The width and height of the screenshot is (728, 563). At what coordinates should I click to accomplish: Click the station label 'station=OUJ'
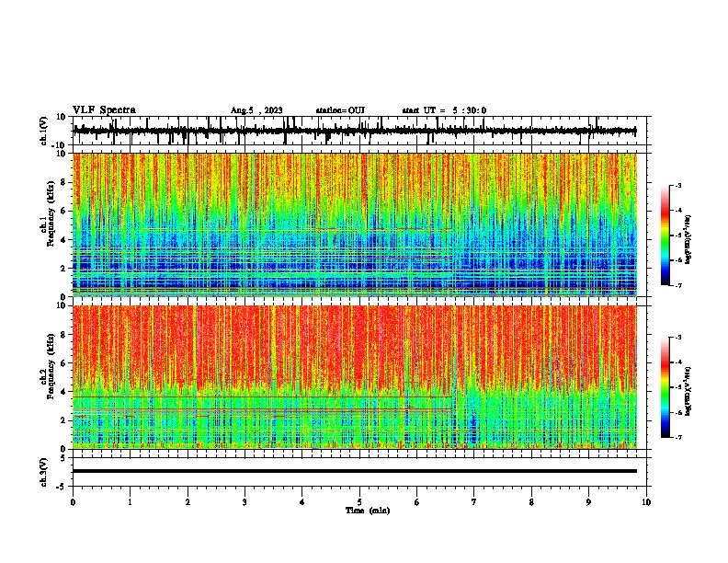point(340,110)
